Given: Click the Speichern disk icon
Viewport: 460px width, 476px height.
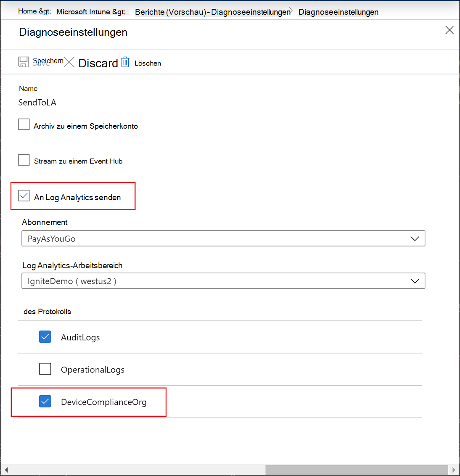Looking at the screenshot, I should point(23,61).
